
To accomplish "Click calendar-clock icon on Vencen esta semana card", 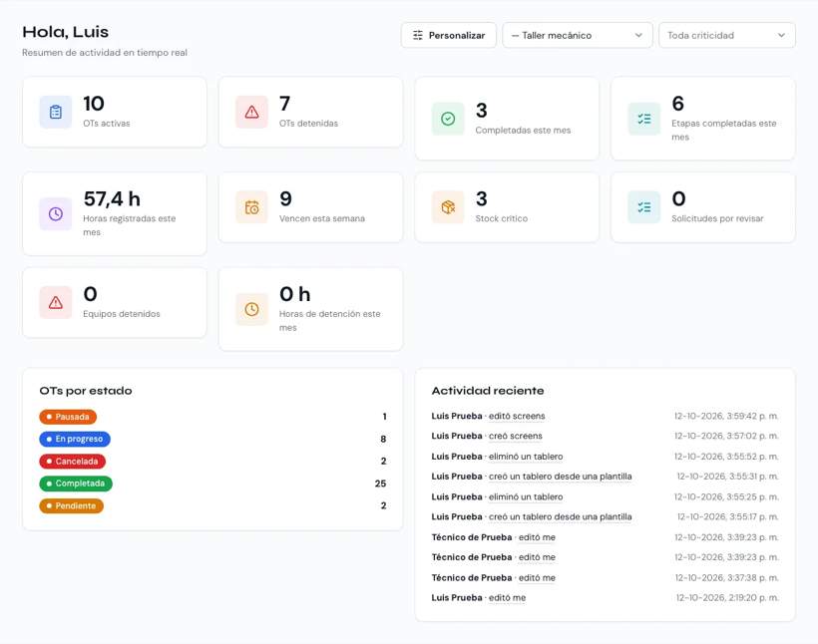I will (x=252, y=207).
